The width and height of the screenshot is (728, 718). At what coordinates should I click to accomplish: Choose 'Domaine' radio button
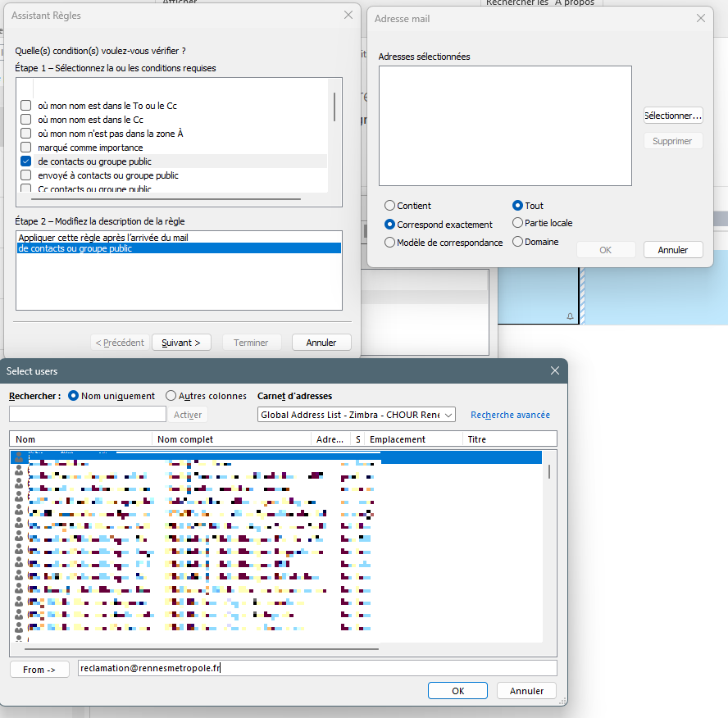click(517, 242)
